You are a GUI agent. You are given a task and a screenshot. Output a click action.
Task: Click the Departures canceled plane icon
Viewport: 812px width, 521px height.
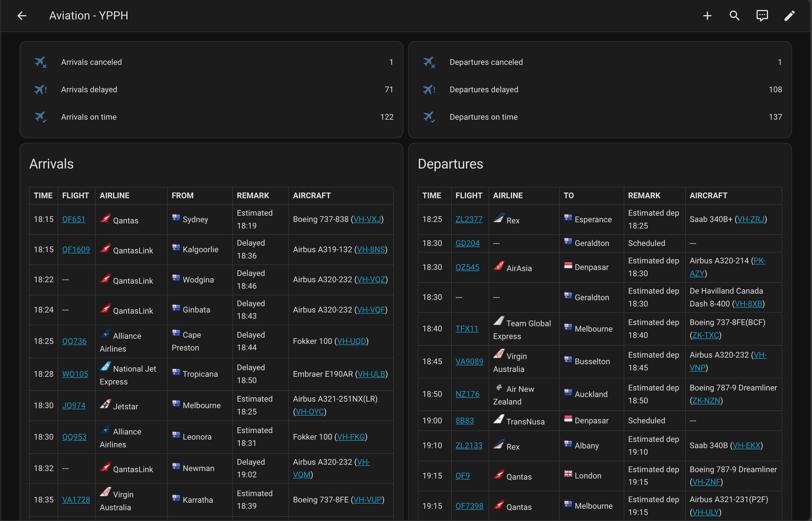tap(429, 62)
